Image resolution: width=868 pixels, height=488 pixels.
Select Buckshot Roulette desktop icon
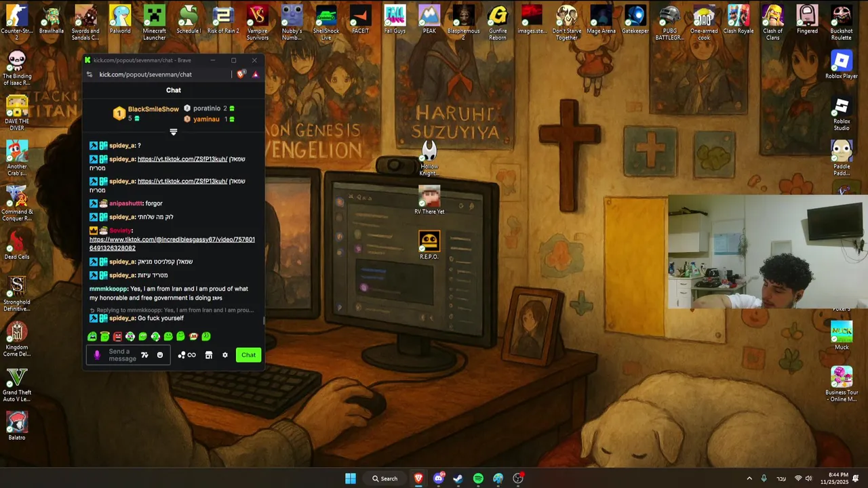click(x=842, y=23)
